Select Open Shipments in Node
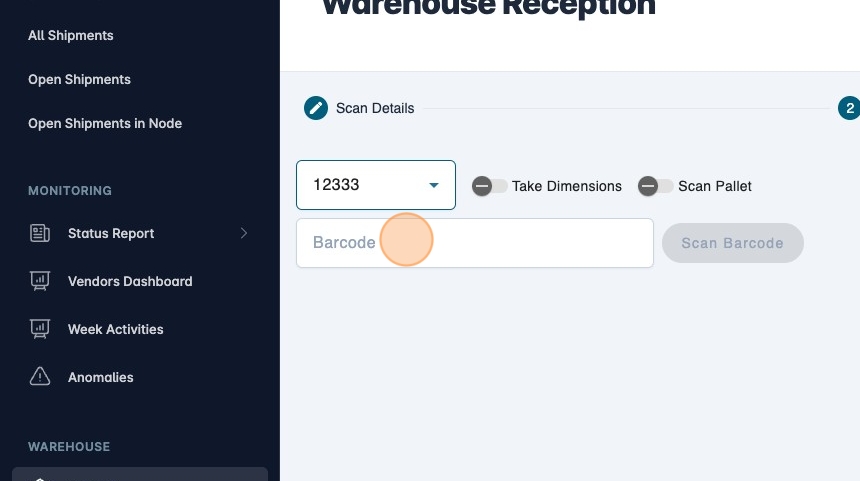 105,123
